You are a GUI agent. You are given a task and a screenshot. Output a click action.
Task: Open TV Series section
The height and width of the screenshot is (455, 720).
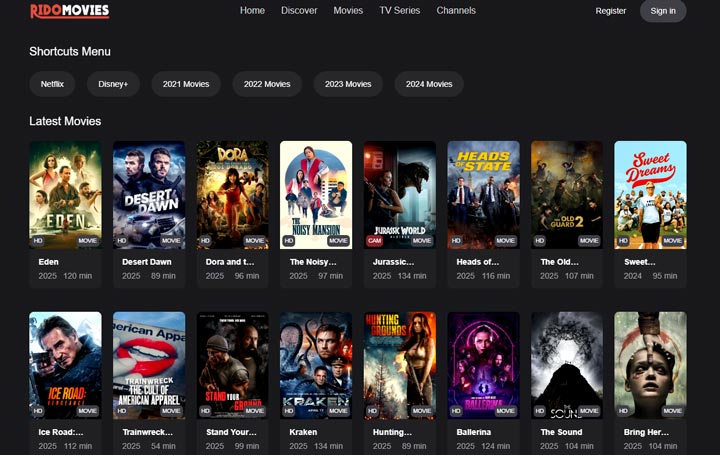click(x=399, y=11)
